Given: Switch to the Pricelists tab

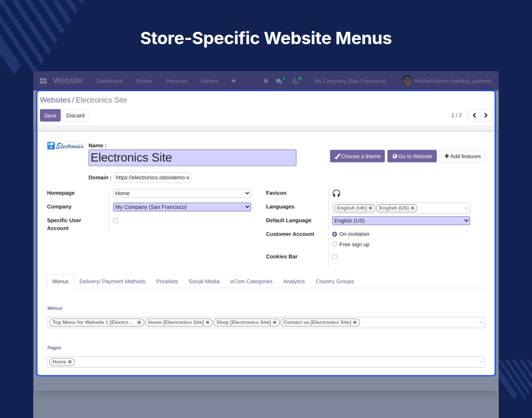Looking at the screenshot, I should [167, 281].
